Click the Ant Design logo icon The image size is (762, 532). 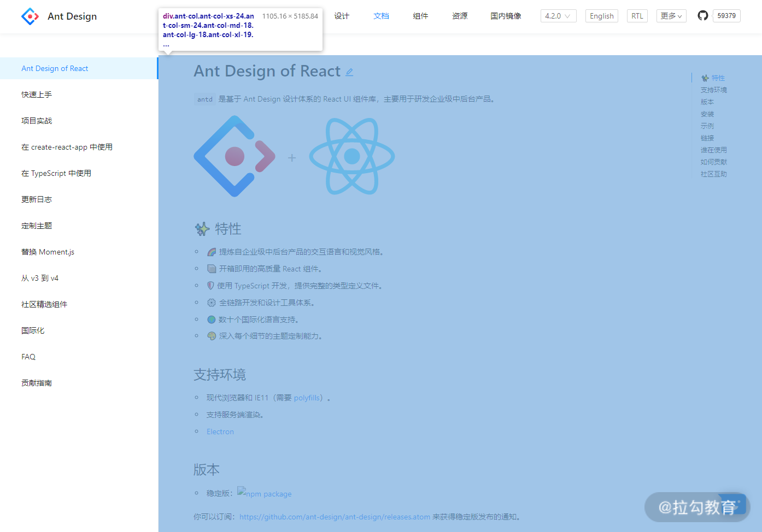pos(30,16)
